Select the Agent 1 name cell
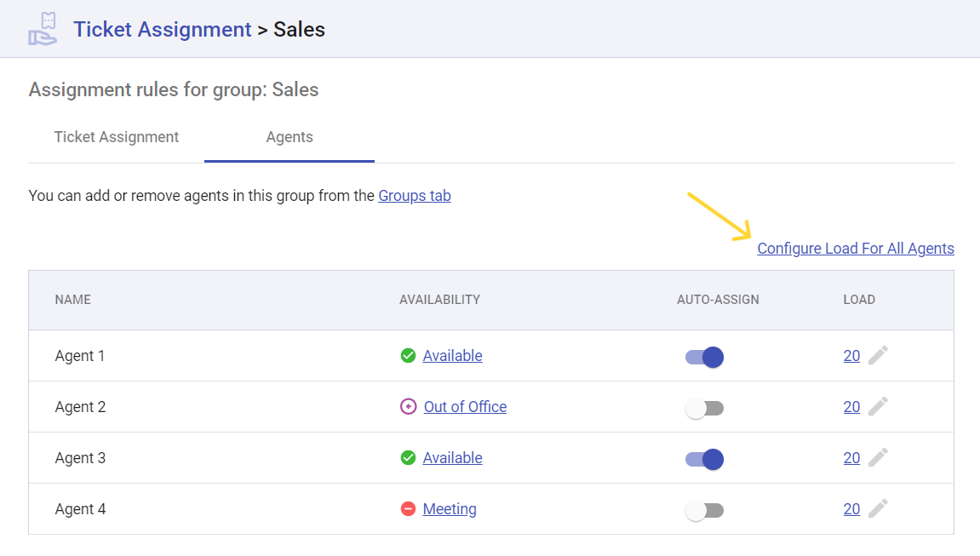Screen dimensions: 980x556 80,355
